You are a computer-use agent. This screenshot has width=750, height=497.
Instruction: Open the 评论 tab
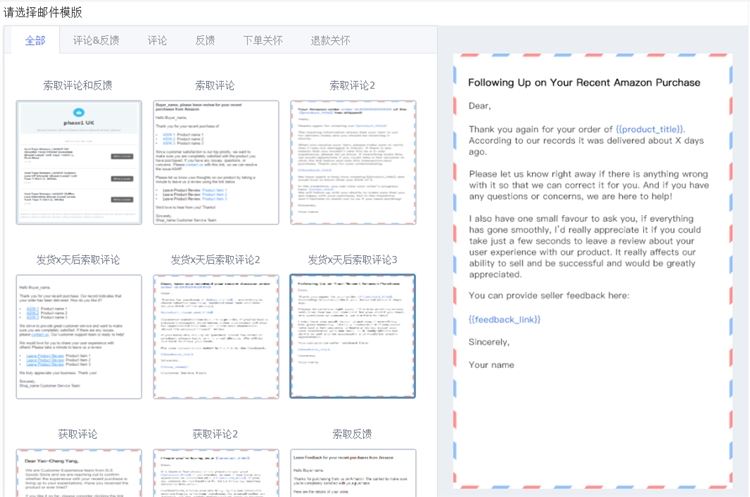tap(157, 40)
